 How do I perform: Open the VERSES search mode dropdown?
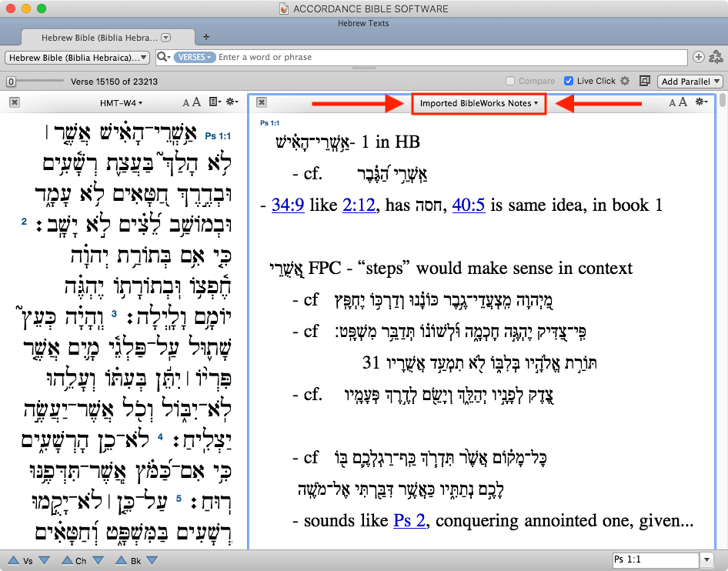click(194, 57)
